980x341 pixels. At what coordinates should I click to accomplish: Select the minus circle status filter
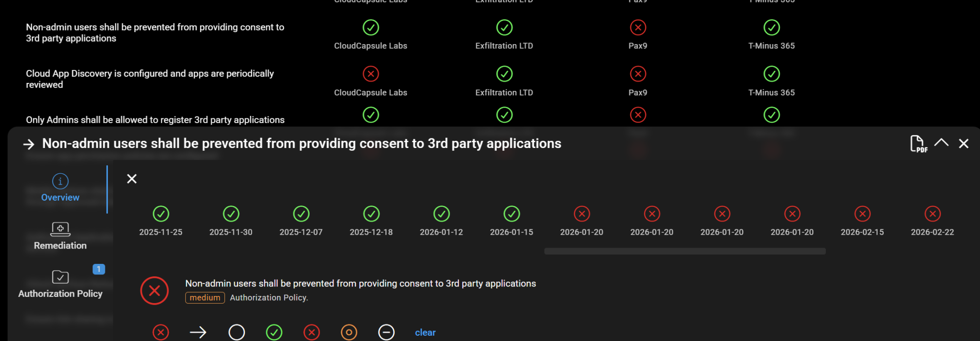tap(386, 332)
